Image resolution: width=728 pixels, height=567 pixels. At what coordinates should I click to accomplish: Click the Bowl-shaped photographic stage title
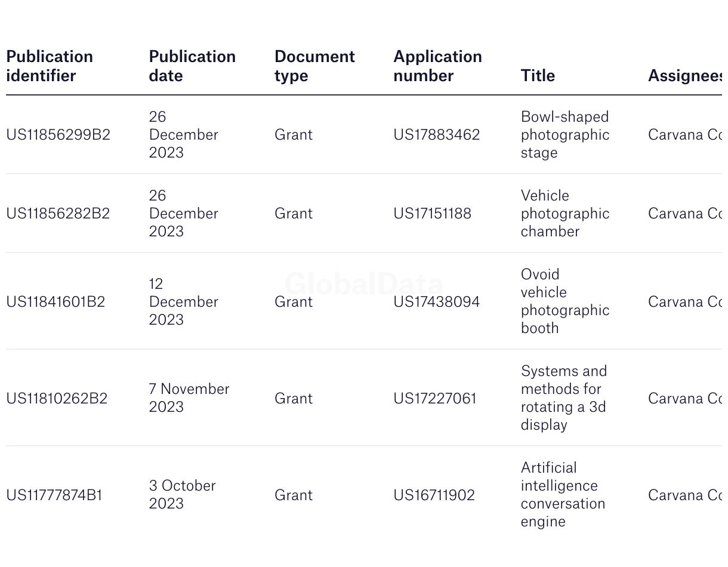point(564,134)
